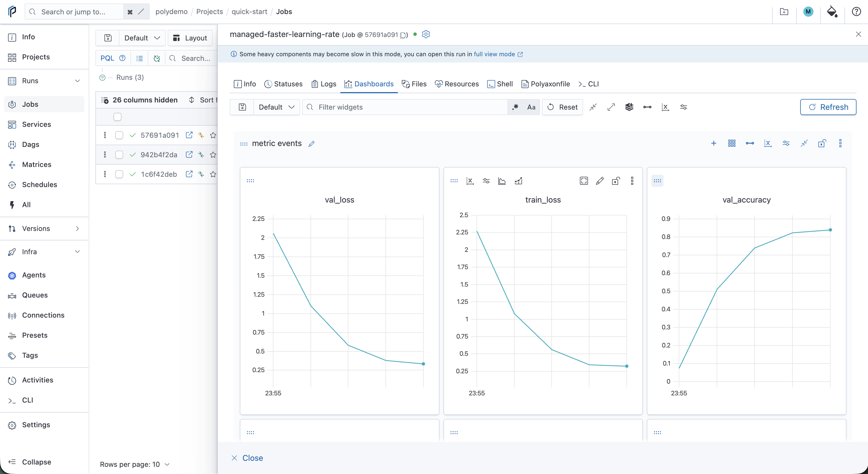Copy the job UUID 57691a091

click(403, 35)
